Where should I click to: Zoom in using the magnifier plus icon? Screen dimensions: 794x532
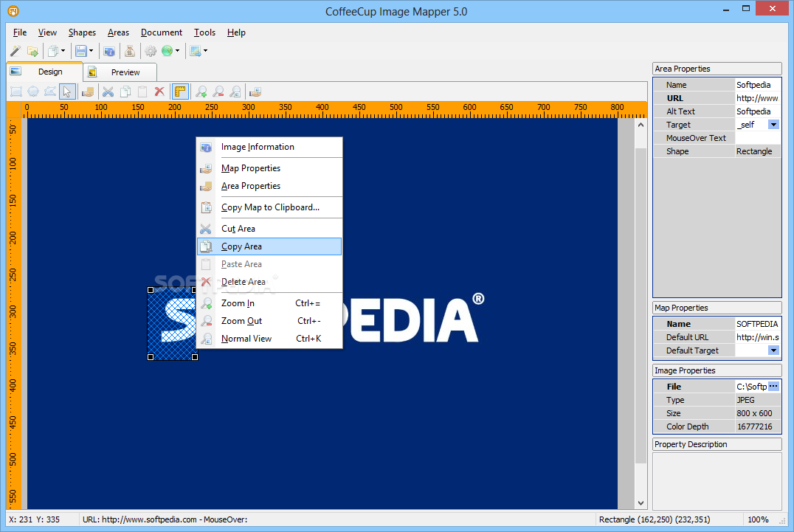coord(201,91)
